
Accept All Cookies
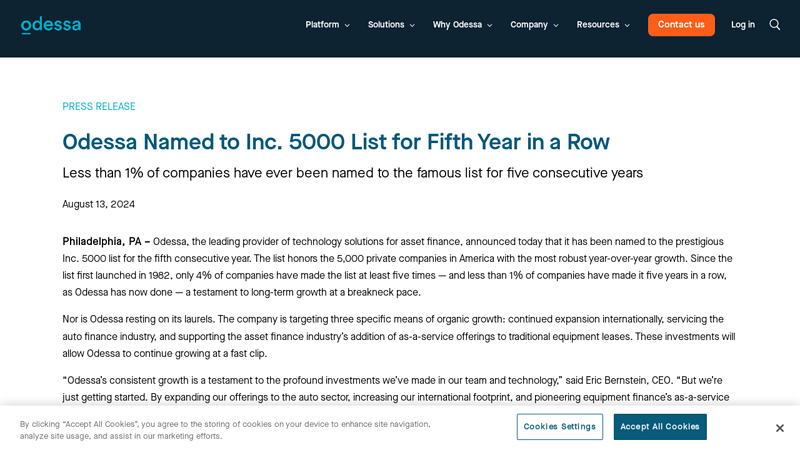660,427
